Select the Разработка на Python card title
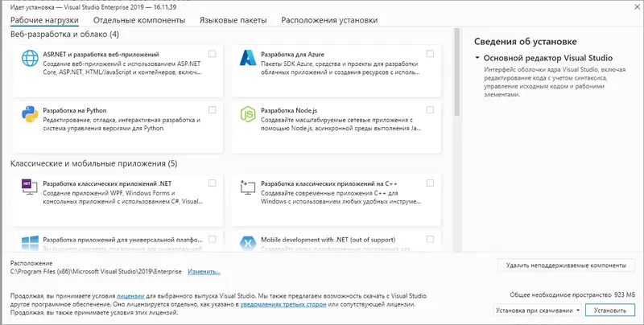This screenshot has width=644, height=325. point(75,110)
